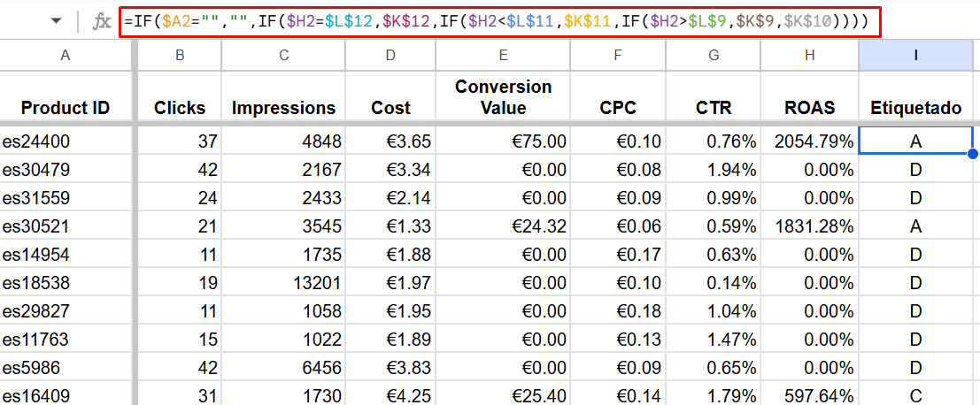Click the Conversion Value header cell

(503, 96)
